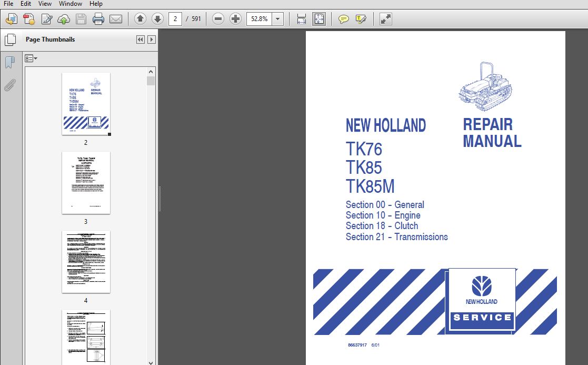Click the Email envelope icon
The image size is (588, 365).
tap(116, 19)
